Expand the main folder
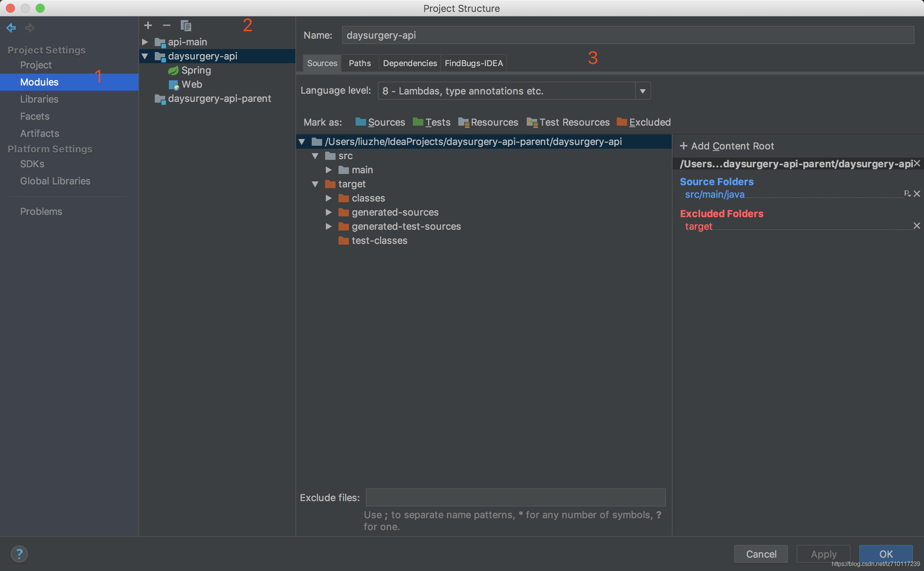Screen dimensions: 924x571 (329, 170)
